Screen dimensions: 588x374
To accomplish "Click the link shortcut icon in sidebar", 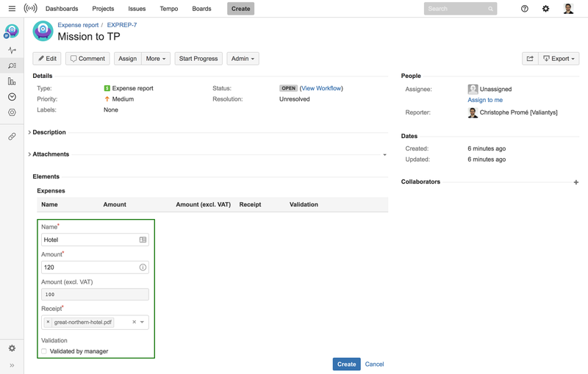I will pyautogui.click(x=12, y=137).
